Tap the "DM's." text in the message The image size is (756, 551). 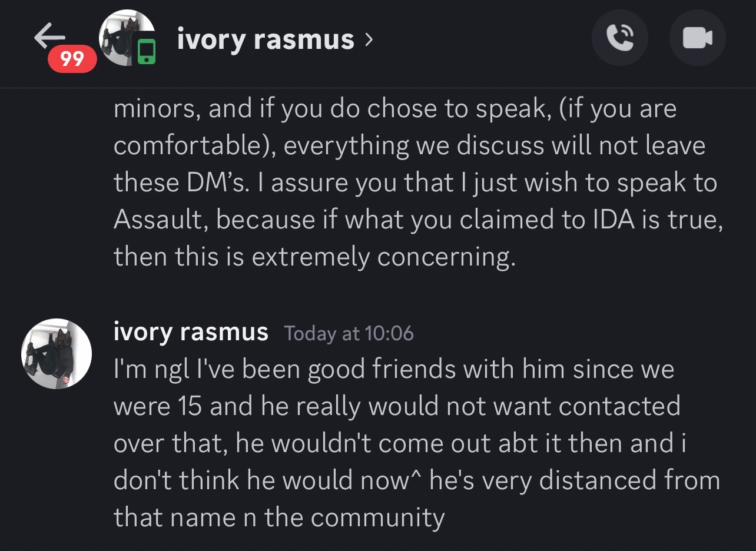218,183
